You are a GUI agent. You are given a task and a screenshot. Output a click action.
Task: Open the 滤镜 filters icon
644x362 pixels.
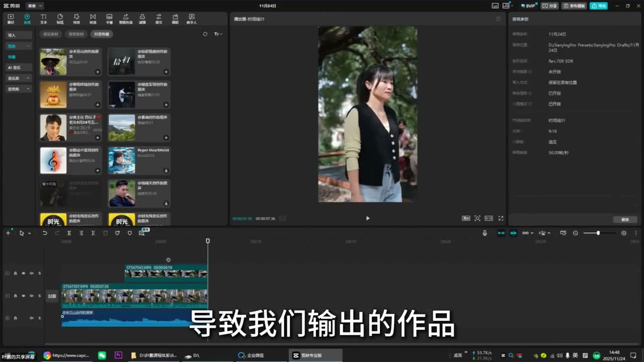[x=142, y=19]
